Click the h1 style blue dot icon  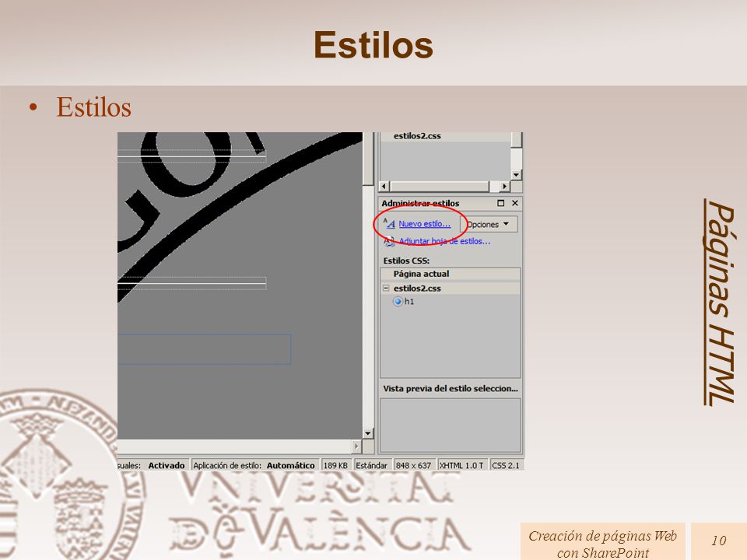[398, 302]
